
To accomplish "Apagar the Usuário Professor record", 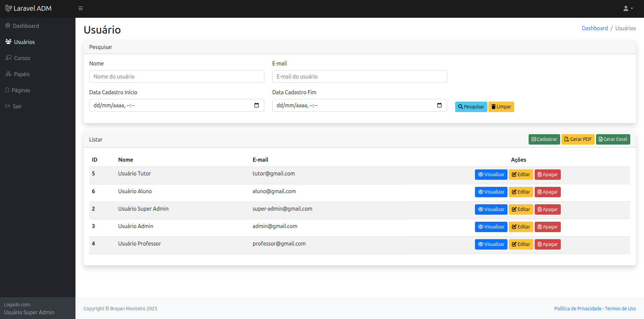I will pos(547,244).
